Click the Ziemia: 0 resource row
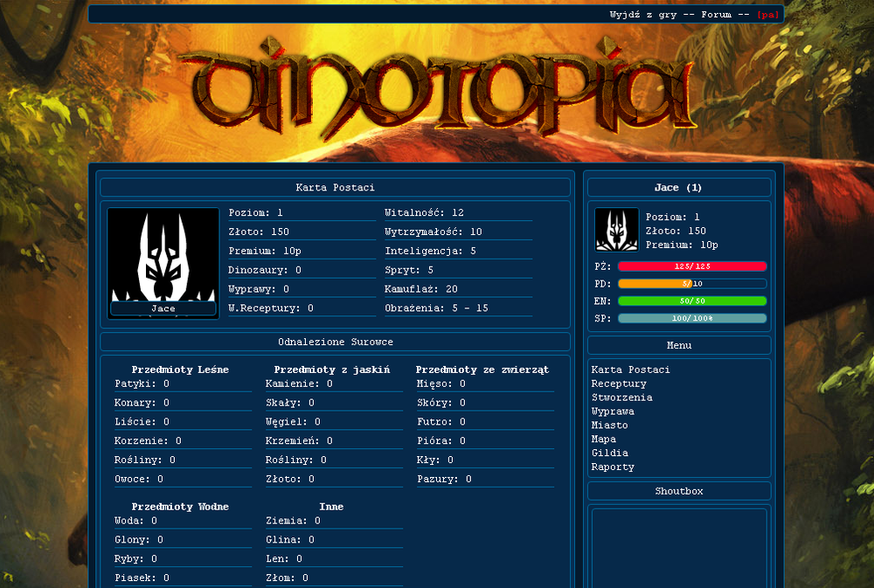874x588 pixels. [x=334, y=521]
